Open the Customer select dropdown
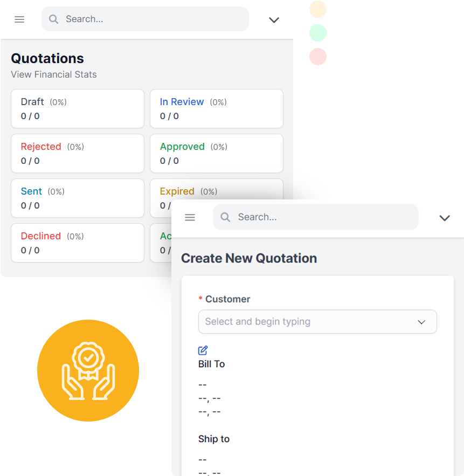 pos(317,322)
